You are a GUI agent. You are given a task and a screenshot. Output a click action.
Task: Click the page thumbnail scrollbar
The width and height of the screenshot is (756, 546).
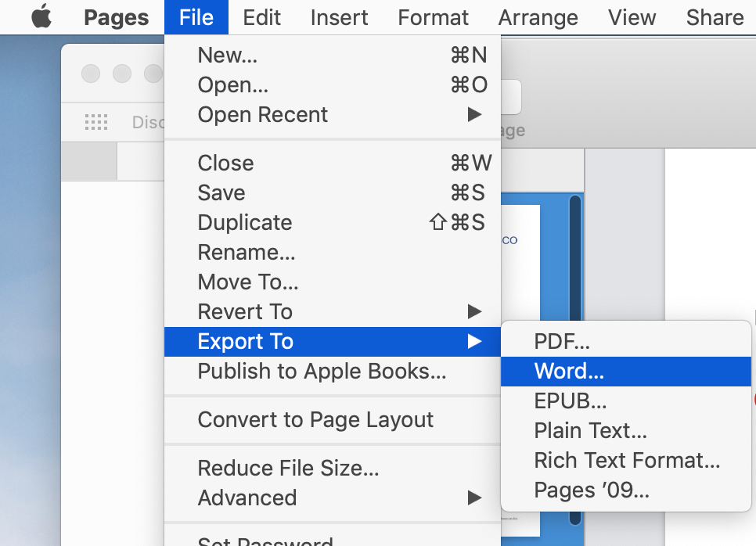(574, 258)
